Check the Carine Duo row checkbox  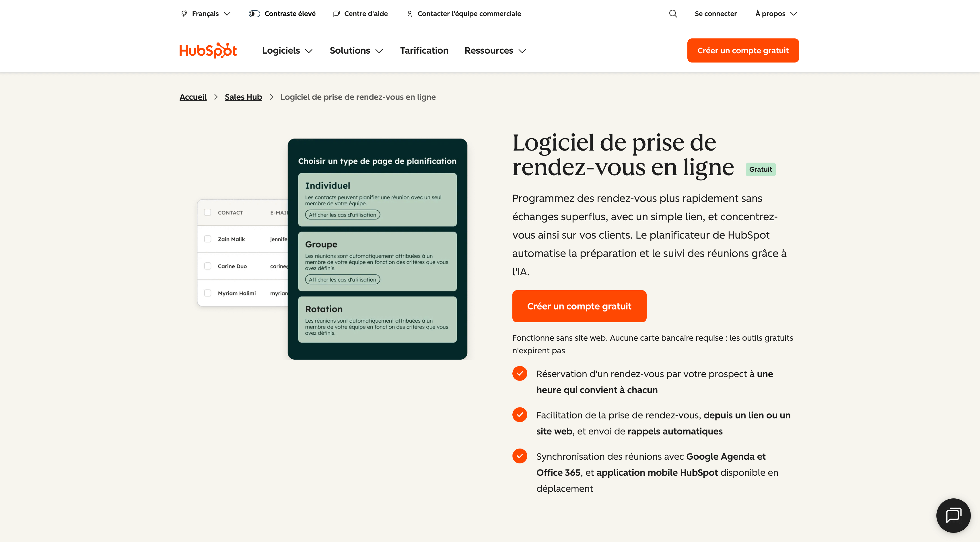pos(208,266)
